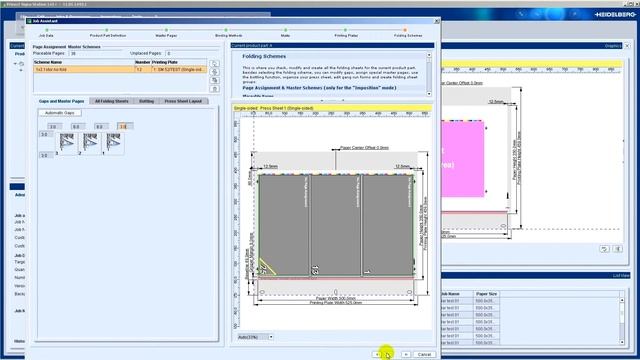Click the Scheme Name column header
The image size is (640, 360).
click(84, 62)
